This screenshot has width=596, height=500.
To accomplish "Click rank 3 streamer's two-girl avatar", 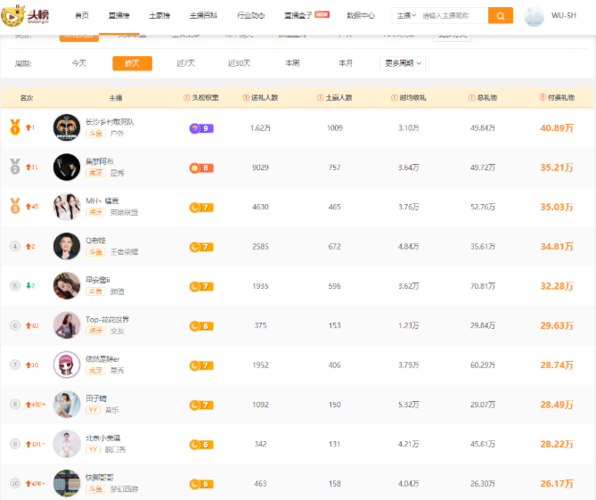I will tap(67, 206).
